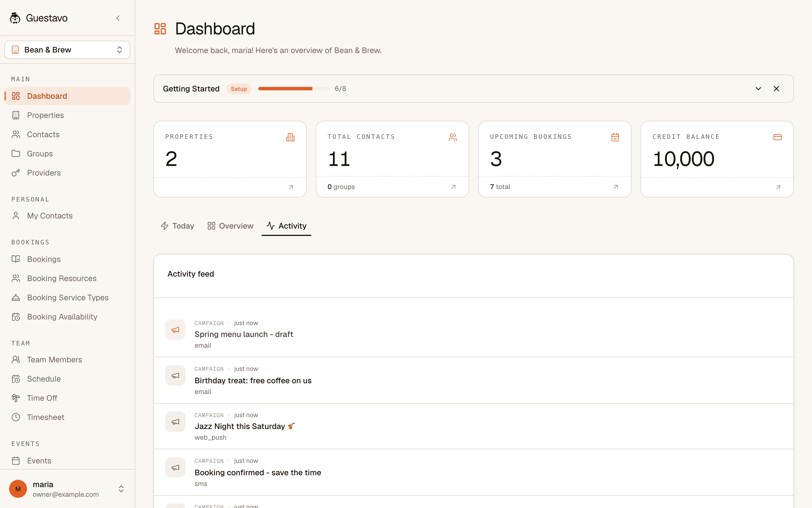
Task: Open Booking Service Types
Action: (x=67, y=297)
